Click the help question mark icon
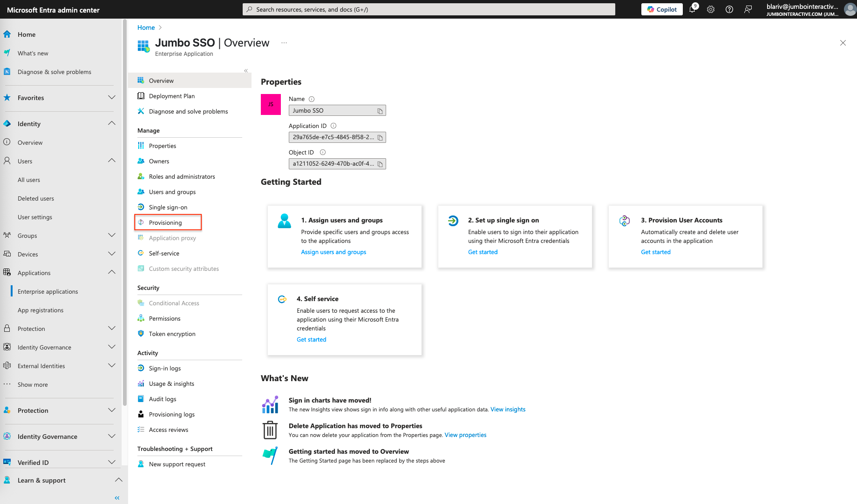This screenshot has width=857, height=504. [729, 9]
